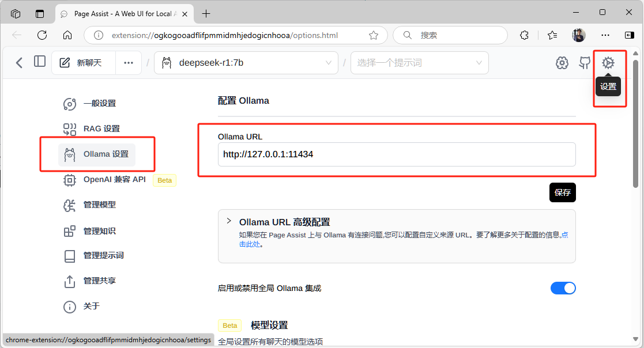Select 一般设置 in the sidebar
Screen dimensions: 644x348
[89, 103]
